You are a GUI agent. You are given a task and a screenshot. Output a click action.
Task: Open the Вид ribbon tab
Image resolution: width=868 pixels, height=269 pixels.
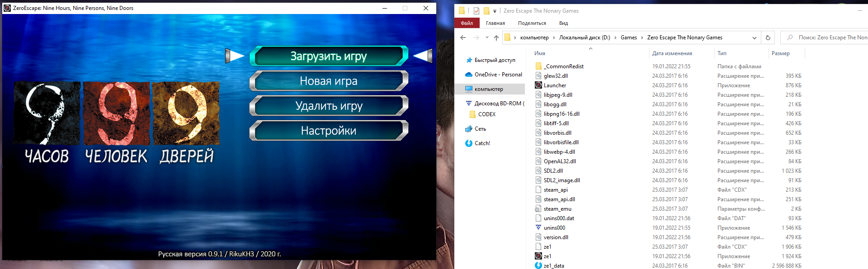tap(563, 23)
